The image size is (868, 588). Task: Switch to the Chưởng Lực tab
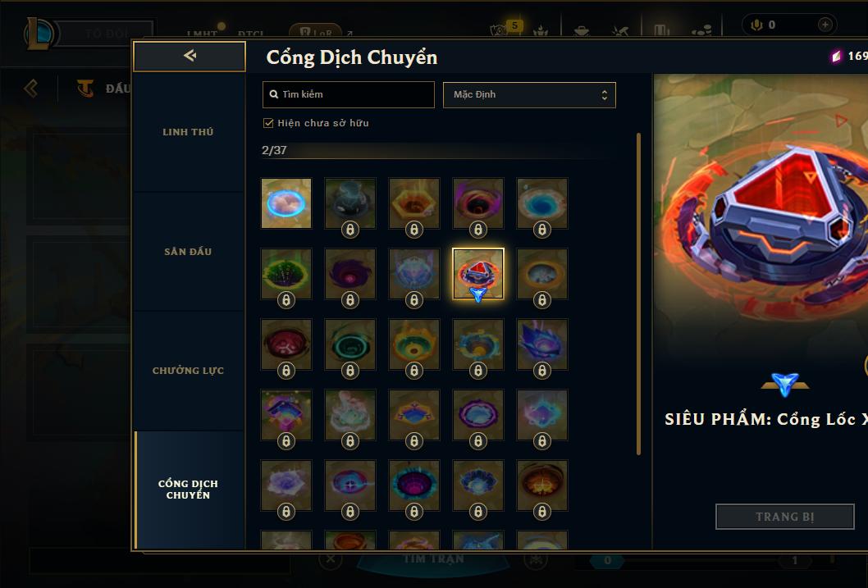[188, 371]
